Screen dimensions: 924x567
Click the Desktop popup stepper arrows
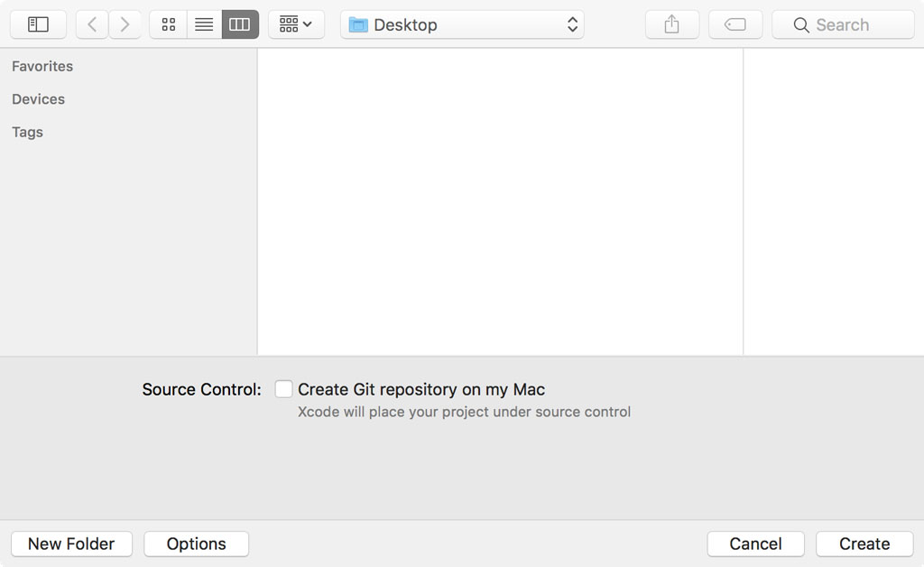point(571,24)
